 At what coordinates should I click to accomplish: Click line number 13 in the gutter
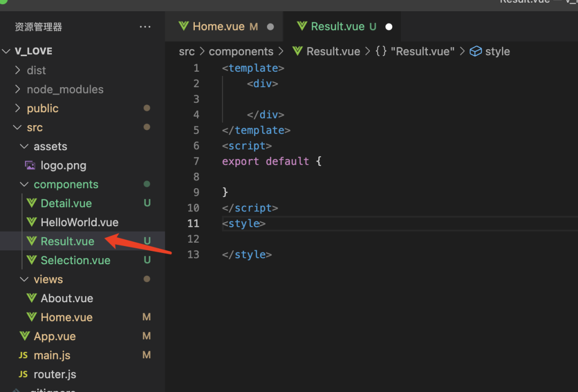coord(193,255)
